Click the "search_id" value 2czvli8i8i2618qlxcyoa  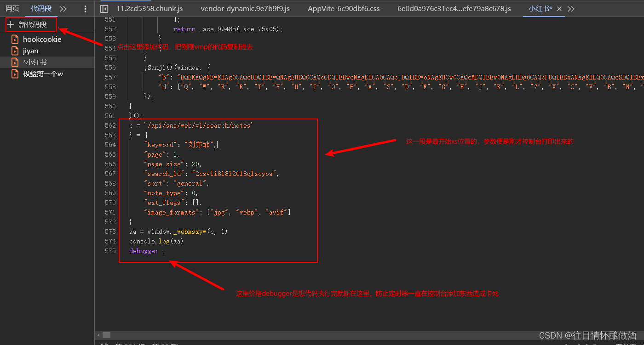[x=235, y=174]
